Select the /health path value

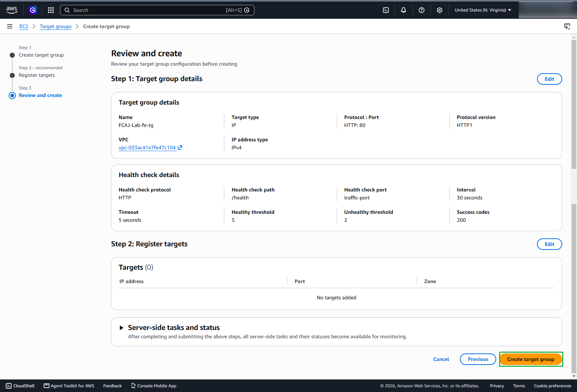tap(240, 198)
